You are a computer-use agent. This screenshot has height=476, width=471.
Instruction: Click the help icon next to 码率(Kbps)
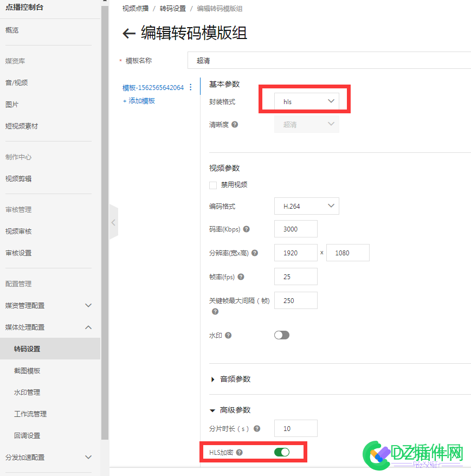pyautogui.click(x=247, y=229)
